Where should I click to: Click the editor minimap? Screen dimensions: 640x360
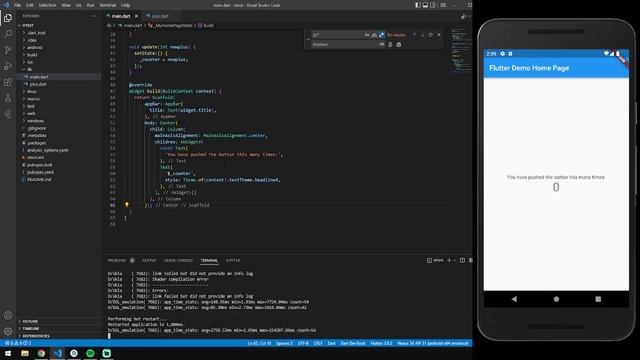pyautogui.click(x=461, y=51)
